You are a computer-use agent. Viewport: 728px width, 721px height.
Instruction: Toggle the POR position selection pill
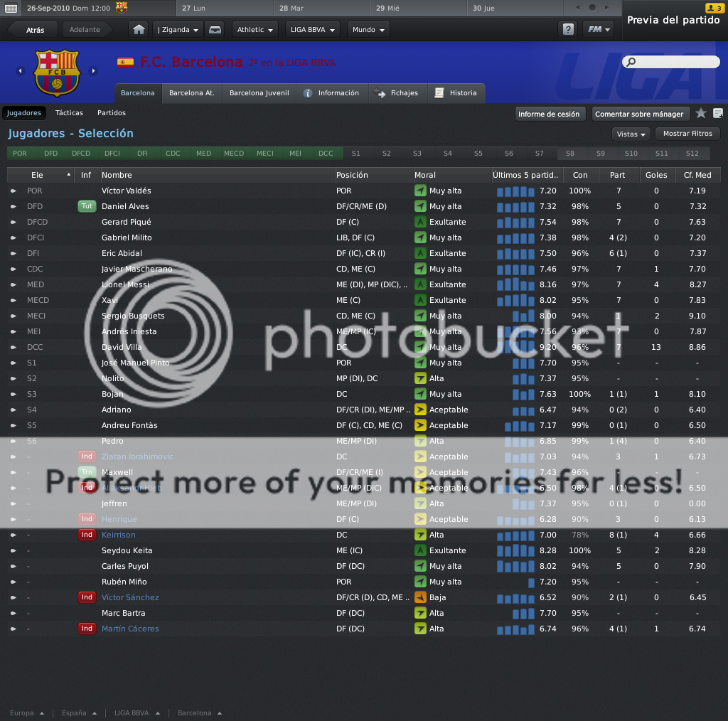[x=19, y=153]
